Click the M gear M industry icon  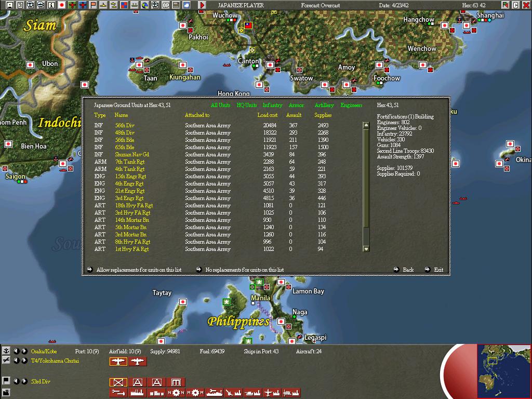point(195,393)
